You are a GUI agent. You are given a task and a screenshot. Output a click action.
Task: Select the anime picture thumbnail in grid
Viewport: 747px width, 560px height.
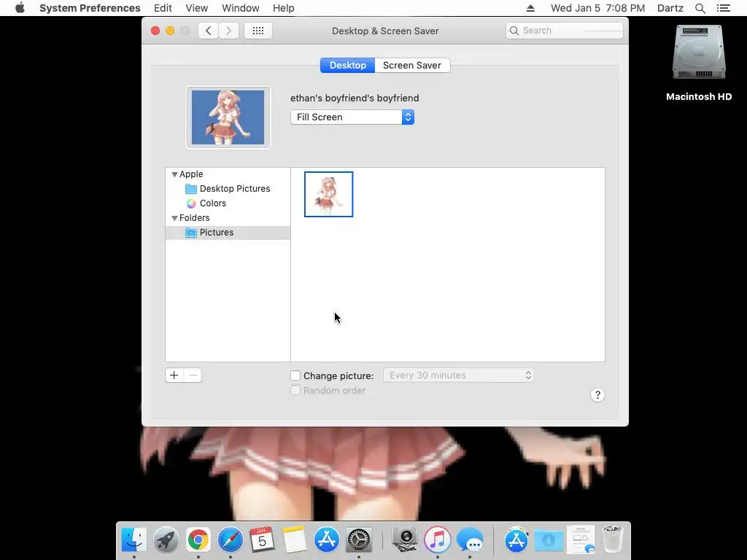click(329, 194)
